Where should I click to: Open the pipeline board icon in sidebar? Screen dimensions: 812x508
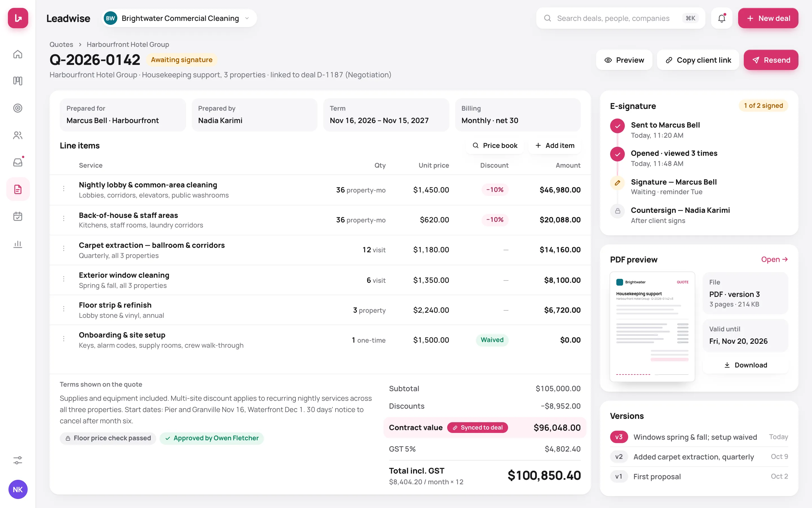click(18, 81)
